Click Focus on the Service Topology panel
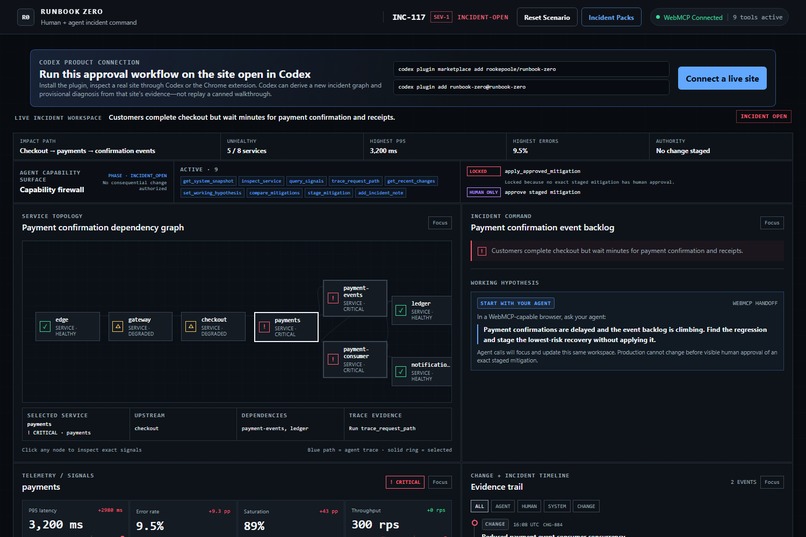806x537 pixels. point(440,223)
